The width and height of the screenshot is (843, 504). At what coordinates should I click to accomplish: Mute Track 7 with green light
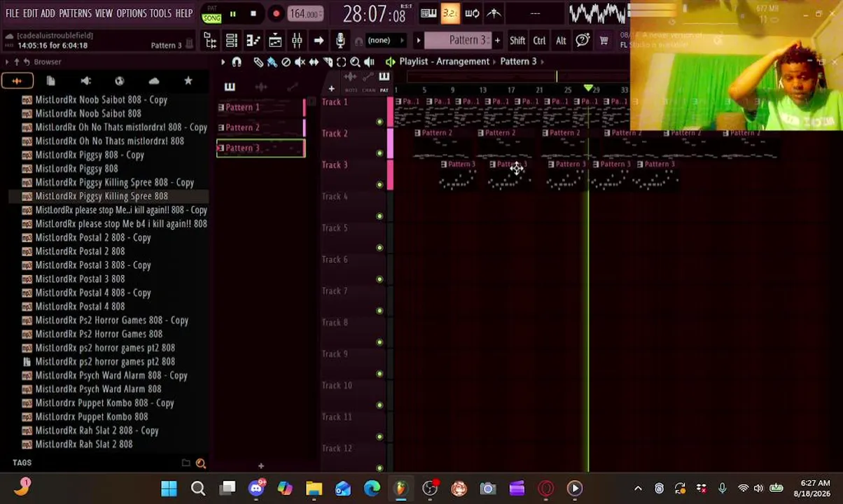(x=379, y=311)
